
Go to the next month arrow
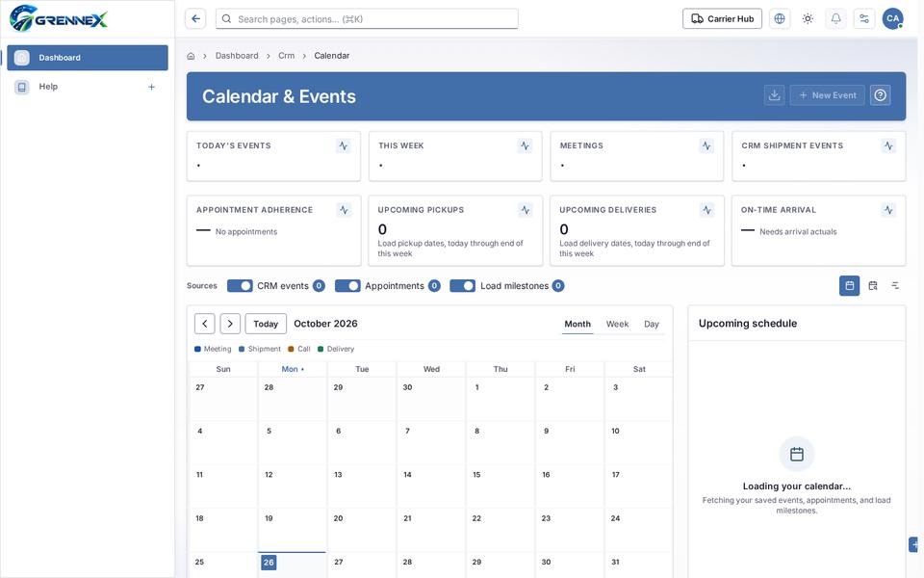tap(230, 324)
